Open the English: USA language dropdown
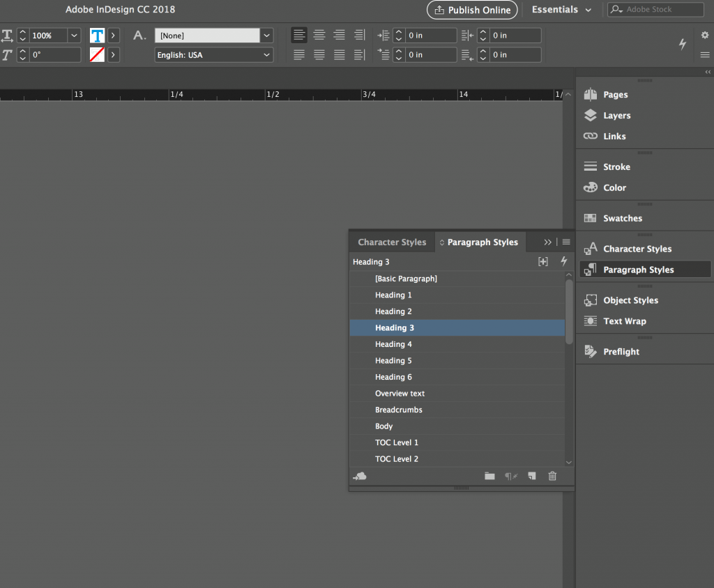 213,55
